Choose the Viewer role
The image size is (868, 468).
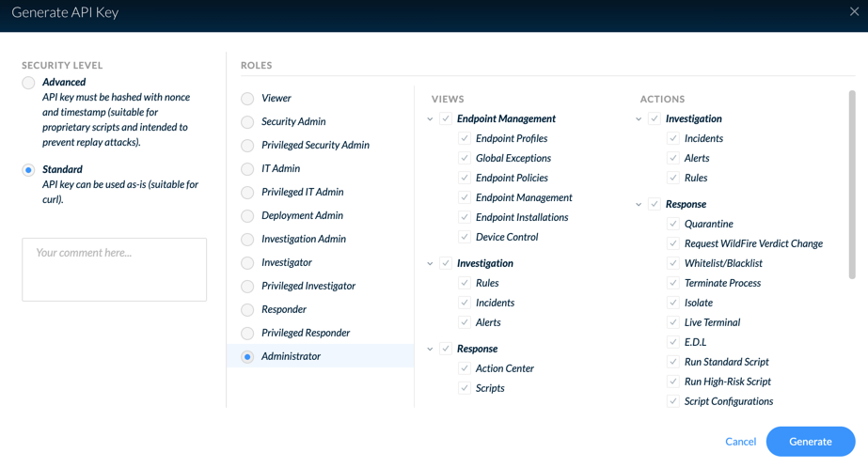pyautogui.click(x=247, y=99)
